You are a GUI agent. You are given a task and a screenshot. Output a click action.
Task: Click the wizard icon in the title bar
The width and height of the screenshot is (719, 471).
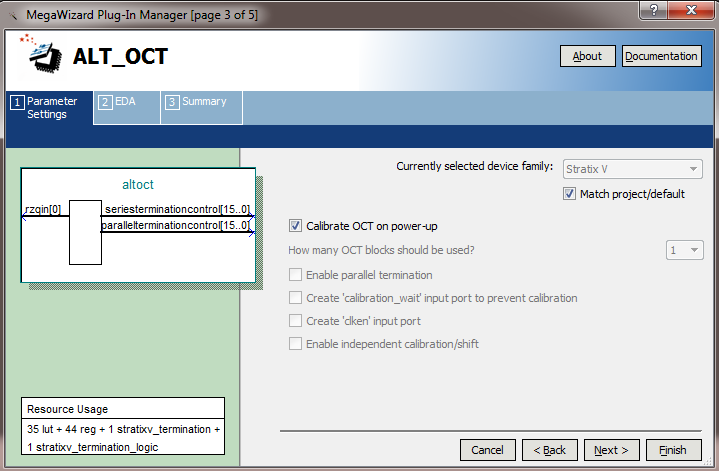click(13, 16)
